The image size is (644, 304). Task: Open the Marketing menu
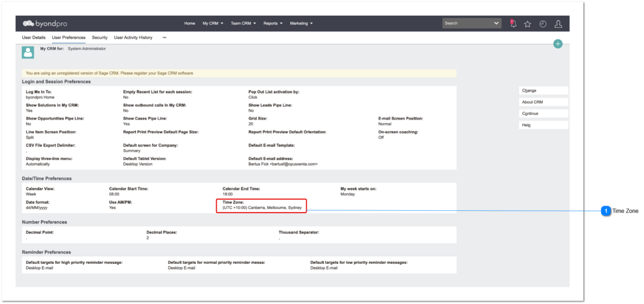click(301, 23)
